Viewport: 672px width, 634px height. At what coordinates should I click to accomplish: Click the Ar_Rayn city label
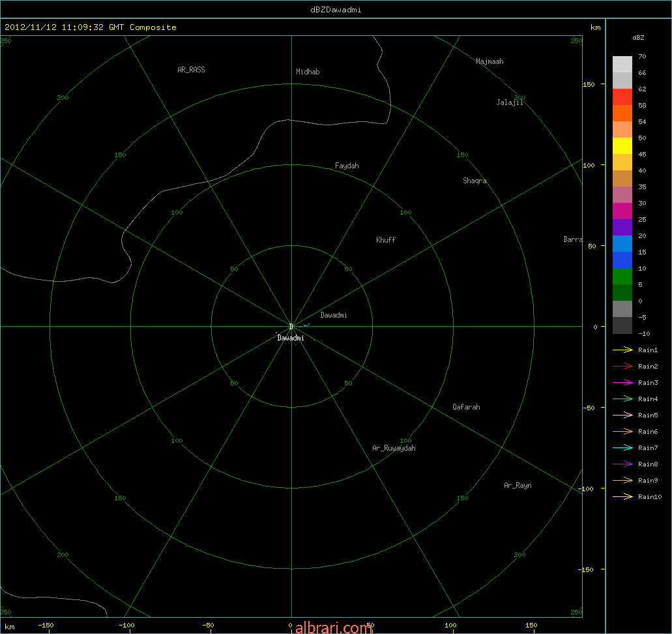(x=518, y=485)
